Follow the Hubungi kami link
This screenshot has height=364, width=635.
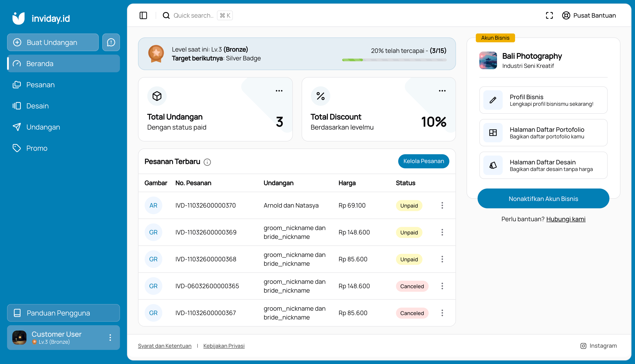point(566,219)
